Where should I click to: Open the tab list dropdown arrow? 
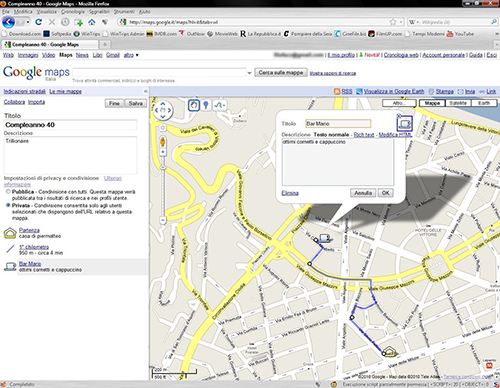point(496,45)
